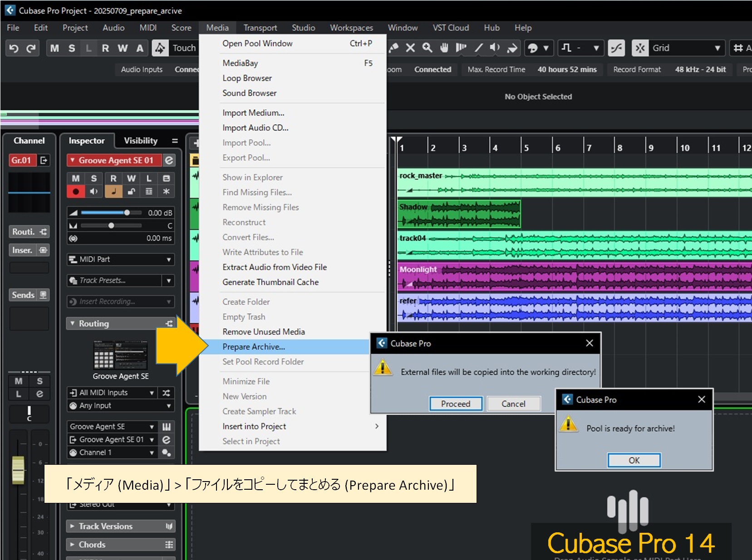Toggle Mute M in Inspector track controls
The height and width of the screenshot is (560, 752).
(x=76, y=179)
